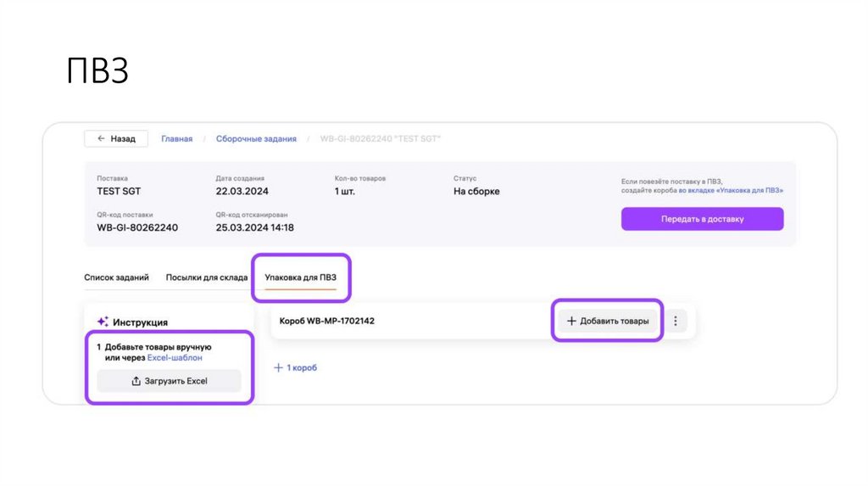Click the WB-GI-80262240 "TEST SGT" breadcrumb
This screenshot has width=868, height=487.
click(x=380, y=138)
